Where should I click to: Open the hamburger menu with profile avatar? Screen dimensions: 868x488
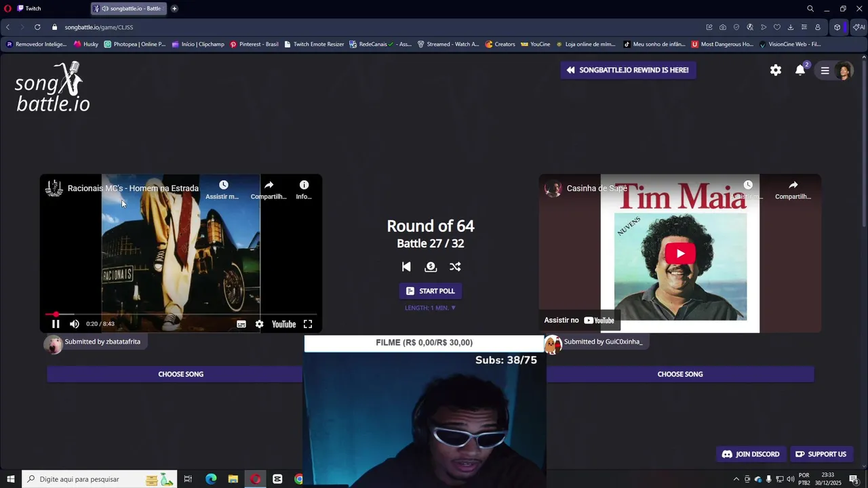(x=835, y=70)
